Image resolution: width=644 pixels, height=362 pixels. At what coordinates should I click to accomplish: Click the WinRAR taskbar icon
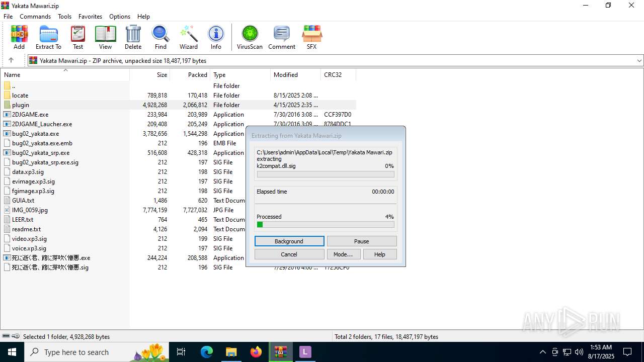281,352
